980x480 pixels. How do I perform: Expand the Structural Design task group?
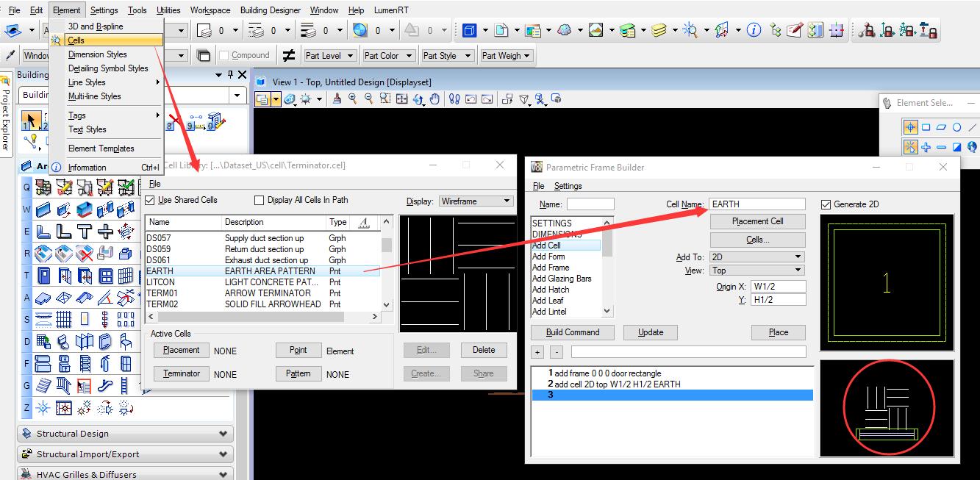pyautogui.click(x=125, y=434)
